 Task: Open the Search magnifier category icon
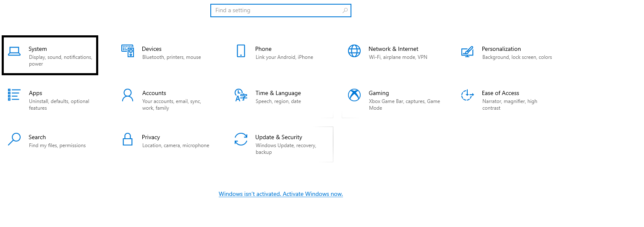[x=14, y=139]
